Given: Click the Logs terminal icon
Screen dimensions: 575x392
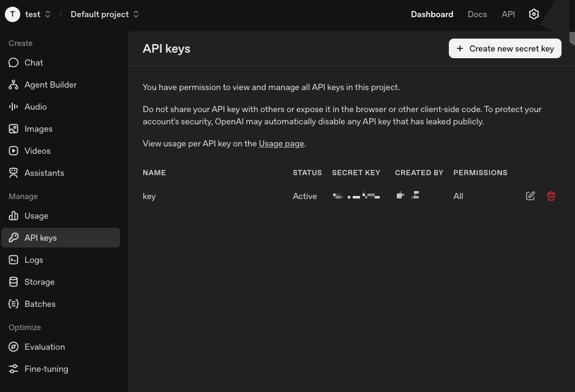Looking at the screenshot, I should click(x=13, y=260).
